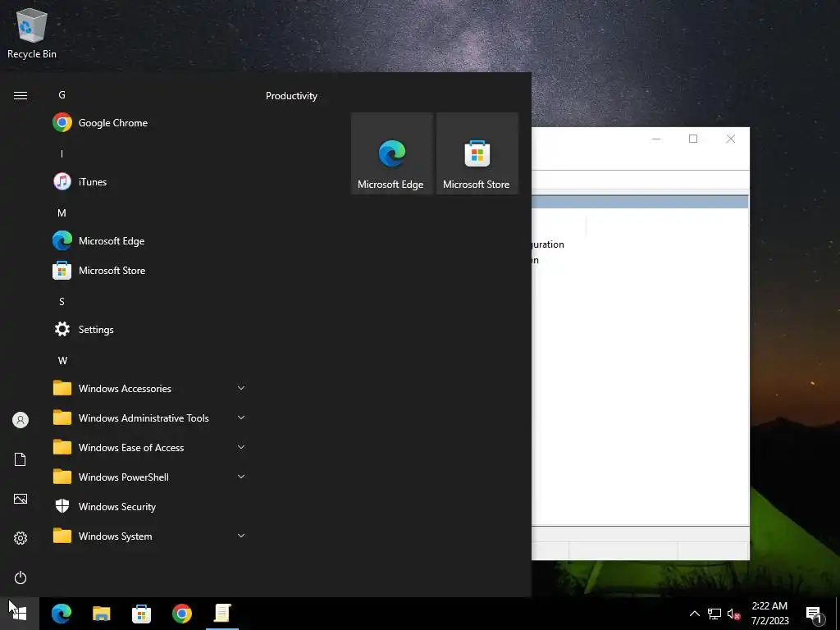Jump using the letter W header

[62, 361]
